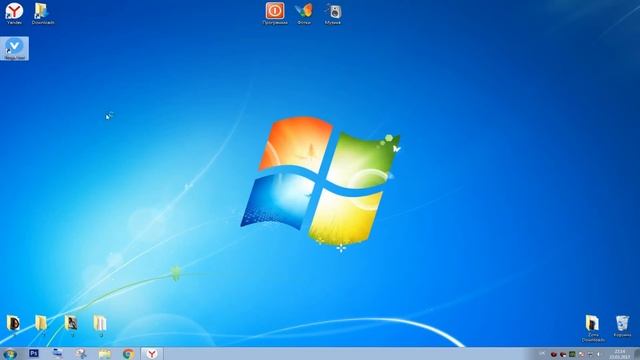The image size is (640, 360).
Task: Switch to the active Yandex browser taskbar button
Action: pos(152,353)
